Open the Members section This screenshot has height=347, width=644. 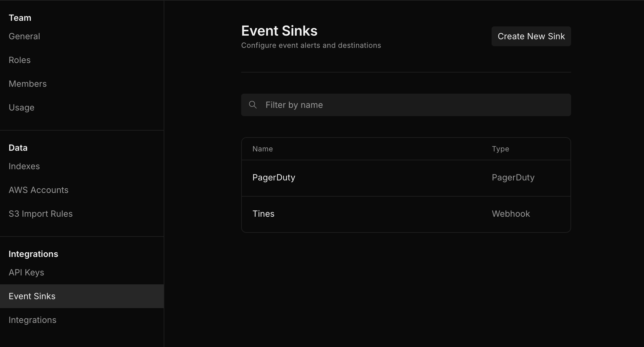(28, 84)
